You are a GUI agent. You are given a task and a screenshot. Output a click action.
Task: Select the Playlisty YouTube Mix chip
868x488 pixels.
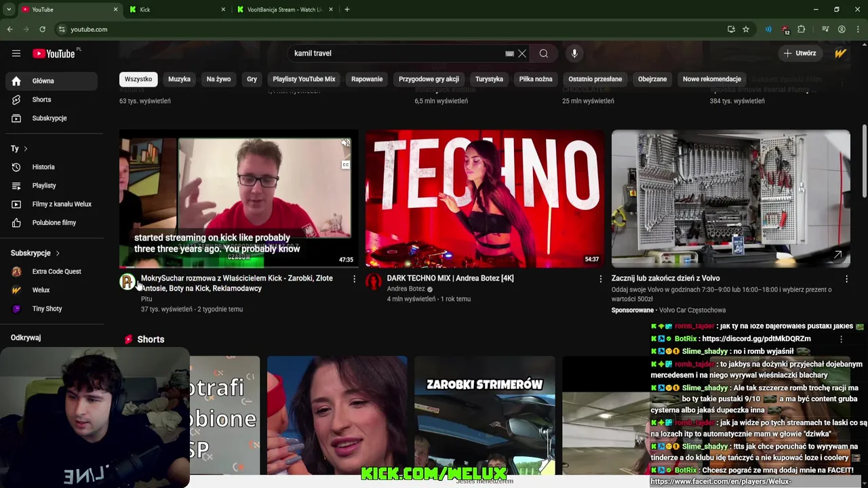coord(304,79)
